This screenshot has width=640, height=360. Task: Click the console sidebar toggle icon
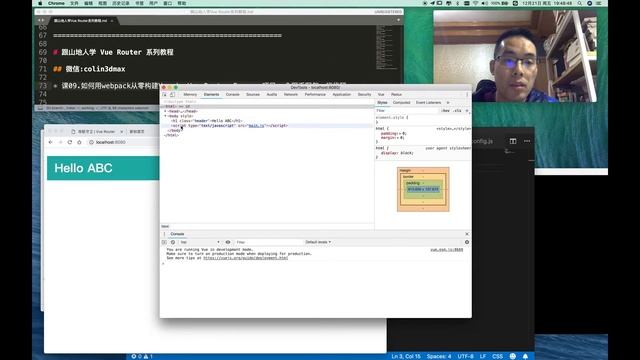tap(164, 242)
